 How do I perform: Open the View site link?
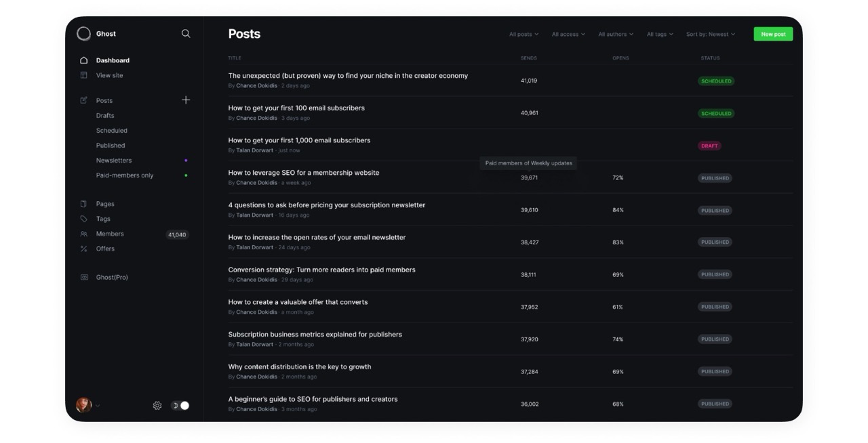pos(109,75)
